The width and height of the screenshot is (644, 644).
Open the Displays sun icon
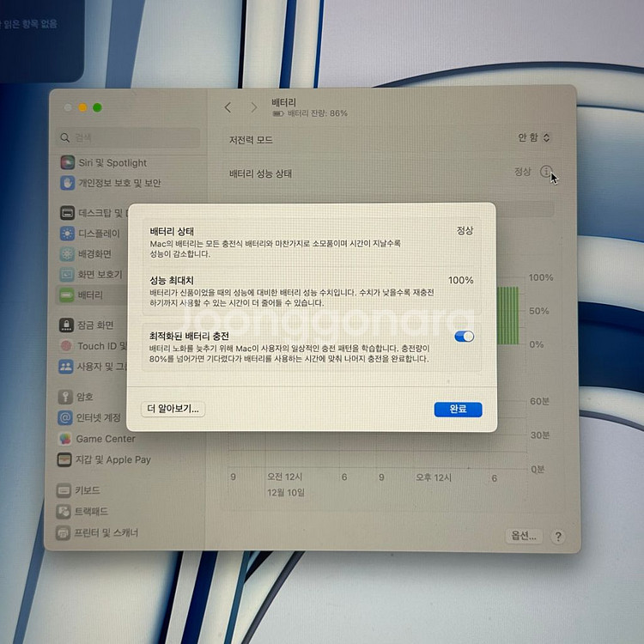coord(67,234)
